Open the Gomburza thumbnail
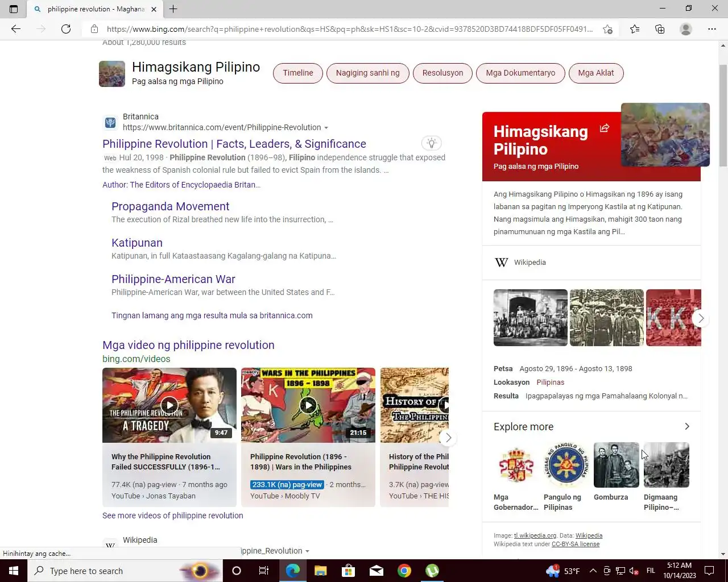The height and width of the screenshot is (582, 728). coord(617,465)
